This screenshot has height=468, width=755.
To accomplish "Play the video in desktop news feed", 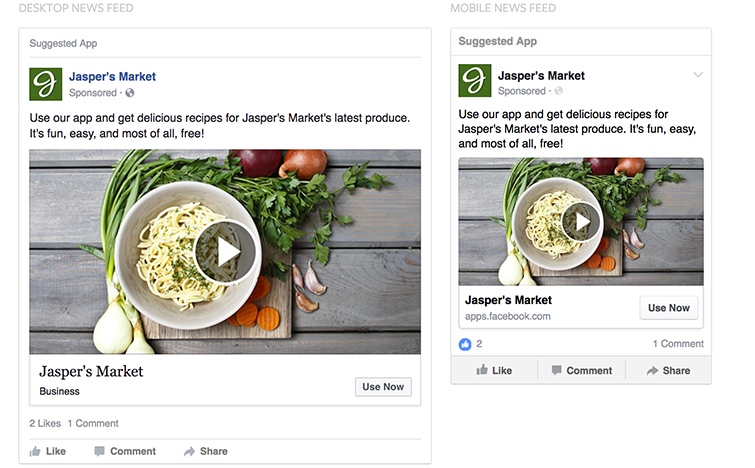I will click(225, 252).
